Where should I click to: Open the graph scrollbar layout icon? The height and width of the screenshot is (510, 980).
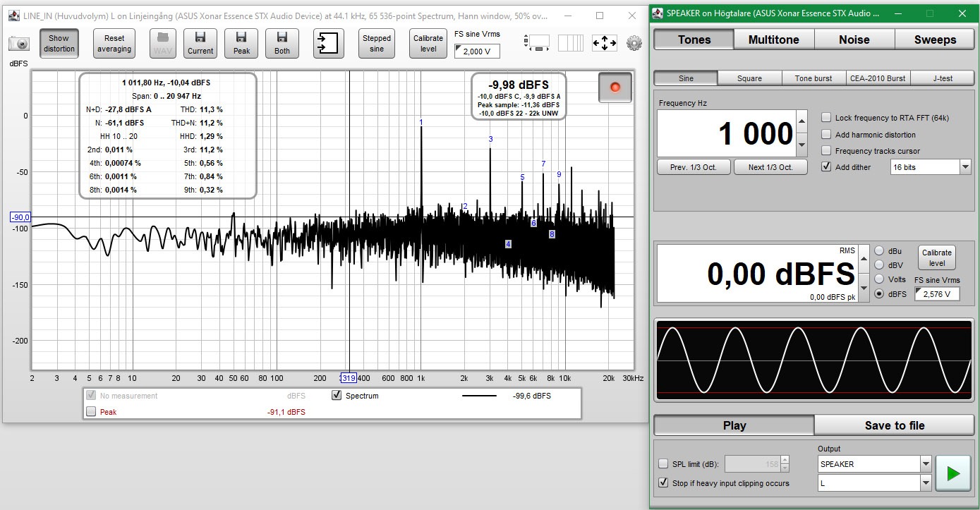tap(538, 43)
